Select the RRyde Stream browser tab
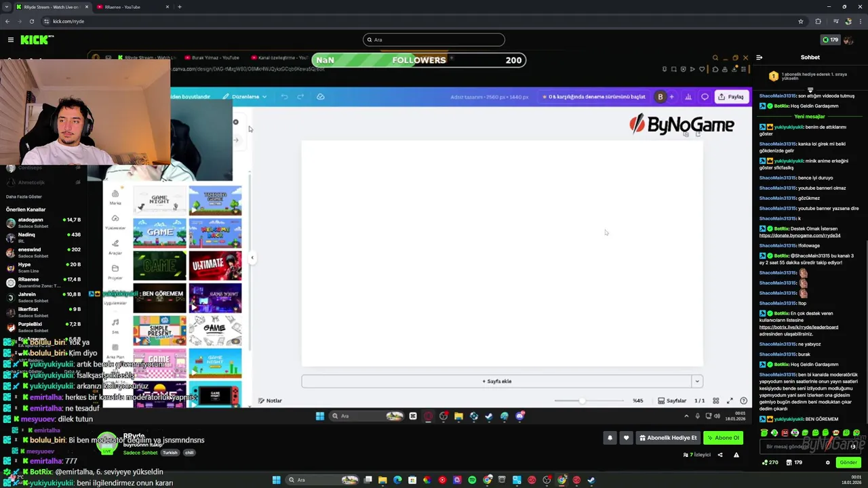The height and width of the screenshot is (488, 868). [51, 7]
